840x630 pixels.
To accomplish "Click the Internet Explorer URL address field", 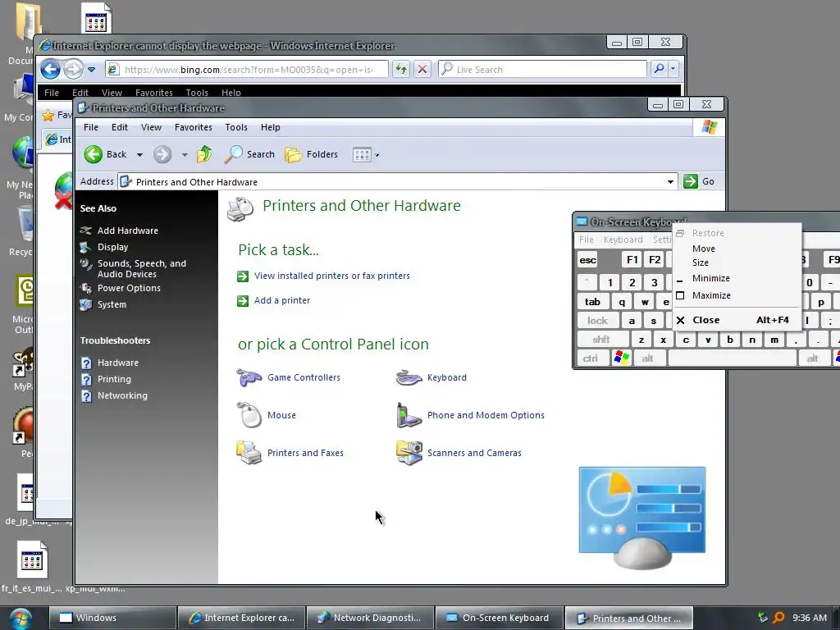I will point(247,69).
